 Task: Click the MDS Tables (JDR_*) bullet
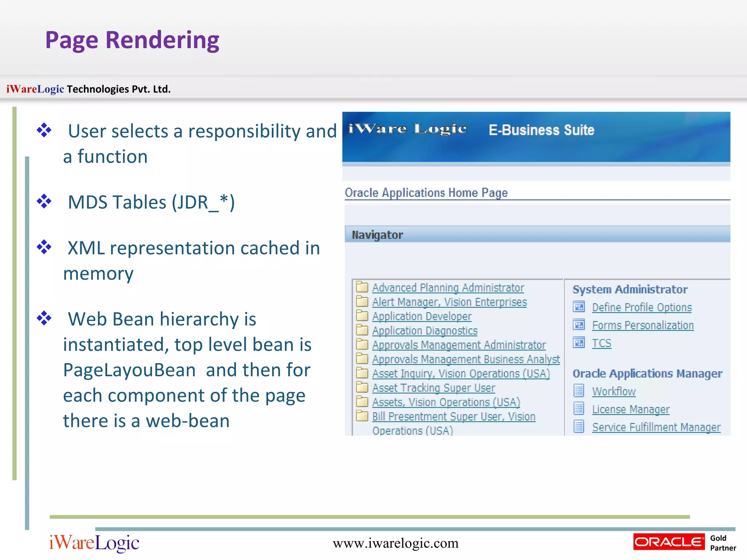151,203
